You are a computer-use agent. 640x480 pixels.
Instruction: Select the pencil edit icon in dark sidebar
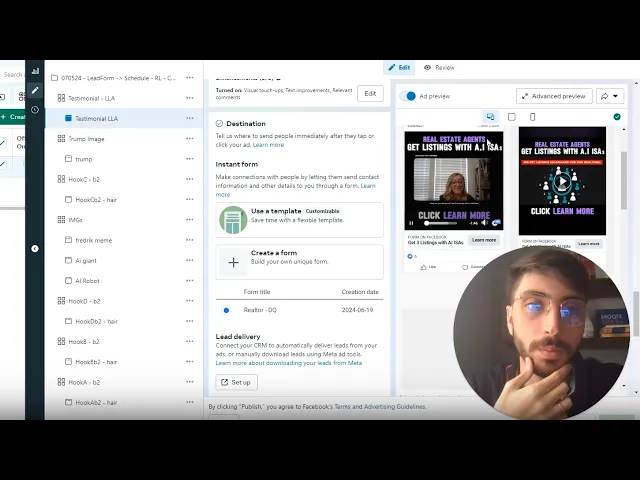35,90
